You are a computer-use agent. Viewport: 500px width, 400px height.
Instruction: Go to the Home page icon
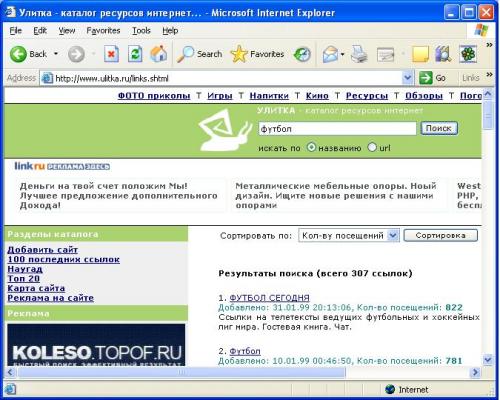[x=159, y=54]
